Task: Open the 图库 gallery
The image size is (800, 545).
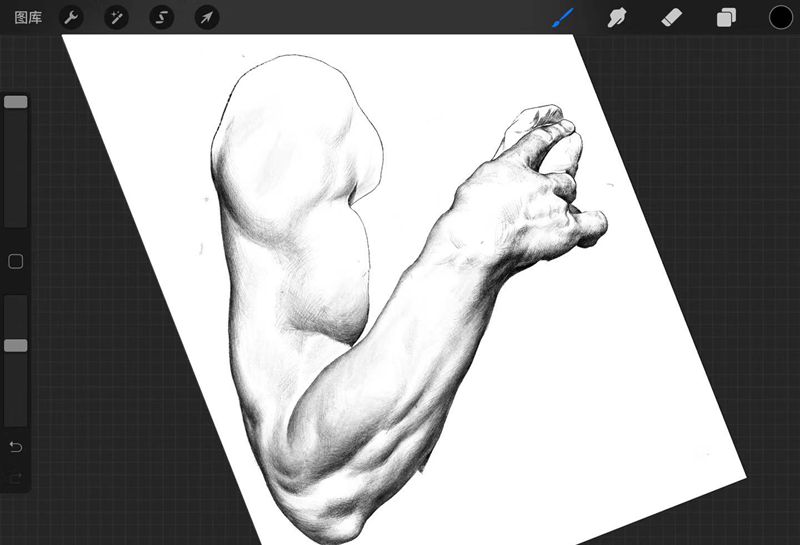Action: point(28,17)
